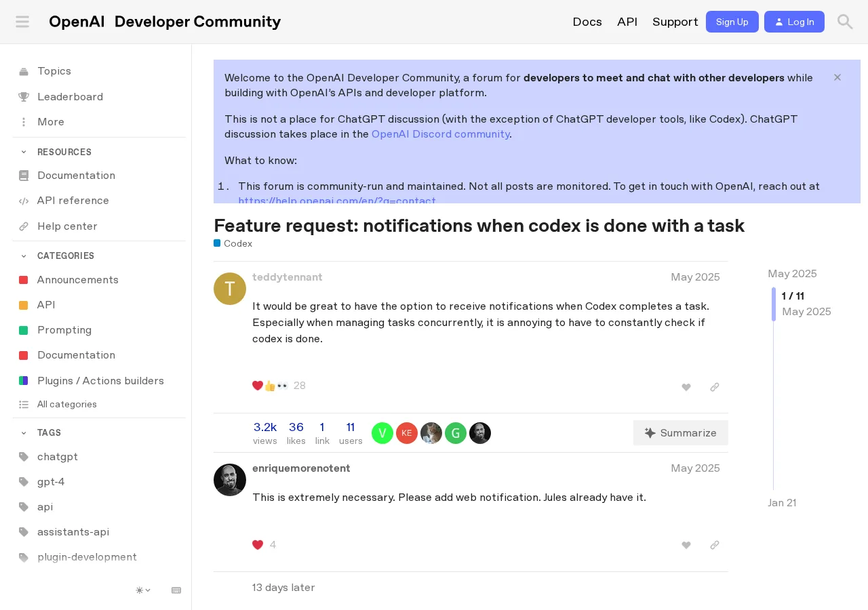Dismiss the welcome banner
Image resolution: width=868 pixels, height=610 pixels.
click(837, 77)
